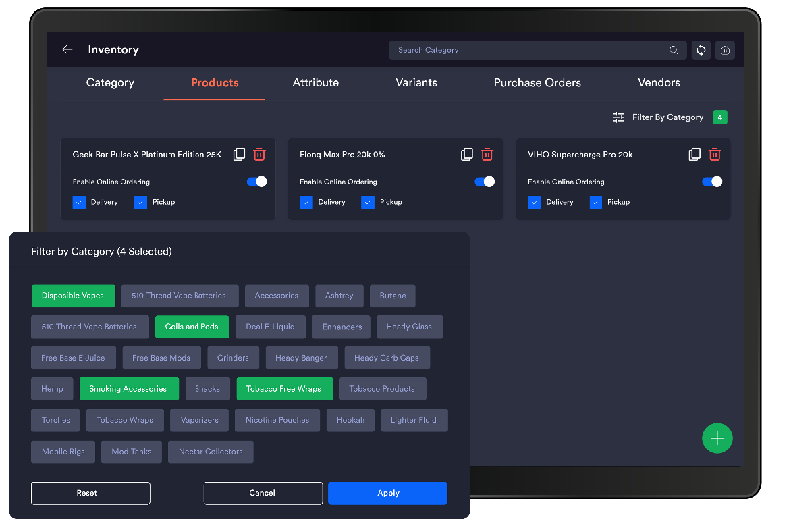Switch to the Purchase Orders tab

pyautogui.click(x=537, y=83)
